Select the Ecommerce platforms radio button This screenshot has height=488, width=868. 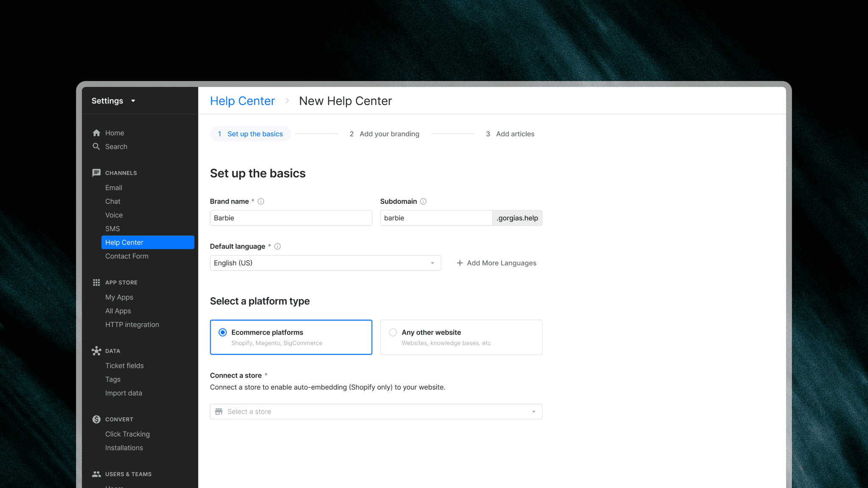[x=223, y=332]
